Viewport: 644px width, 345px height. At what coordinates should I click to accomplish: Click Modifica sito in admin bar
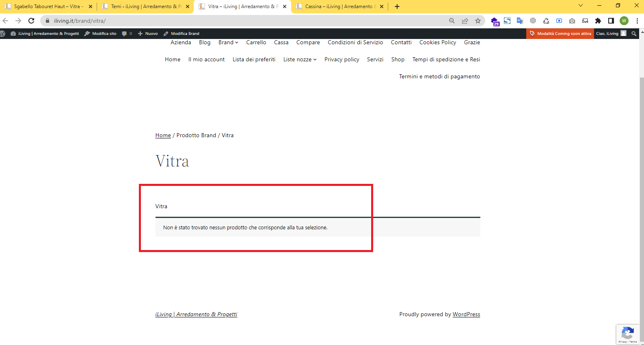(x=100, y=34)
